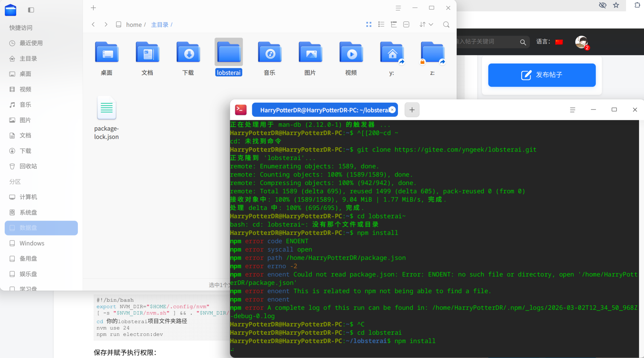644x358 pixels.
Task: Click the 主目录 breadcrumb link
Action: pos(160,25)
